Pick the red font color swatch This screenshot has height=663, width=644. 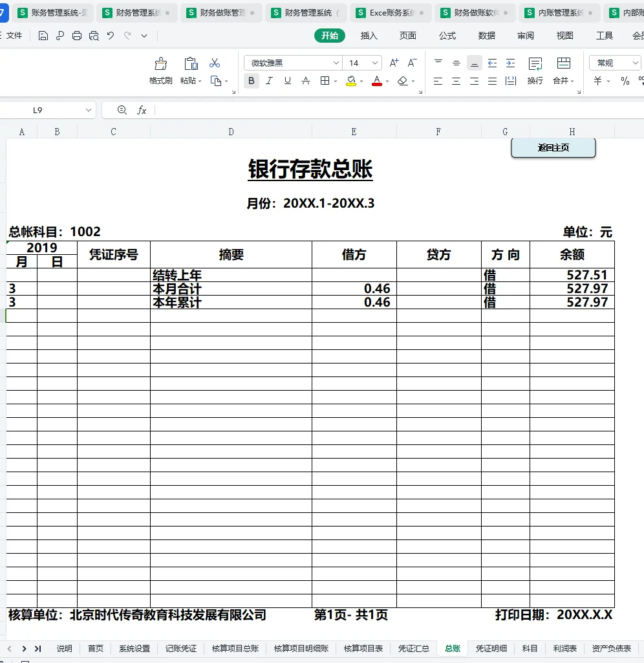point(377,82)
